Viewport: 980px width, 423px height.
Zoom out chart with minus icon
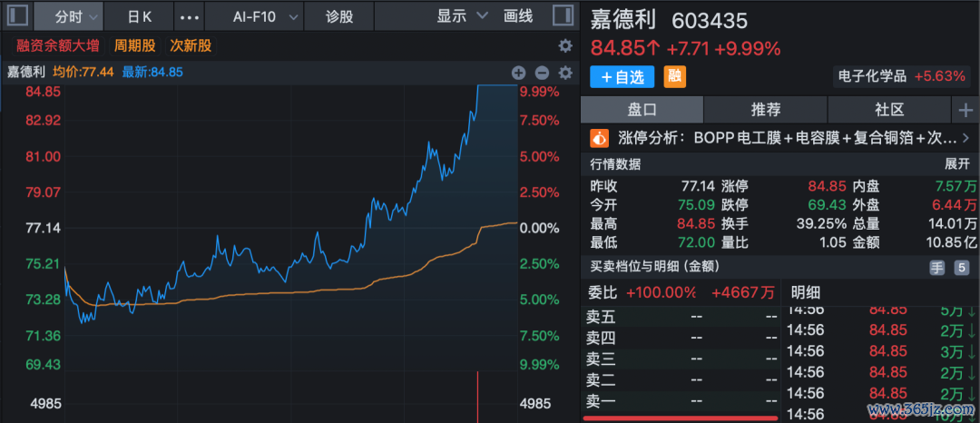(542, 73)
